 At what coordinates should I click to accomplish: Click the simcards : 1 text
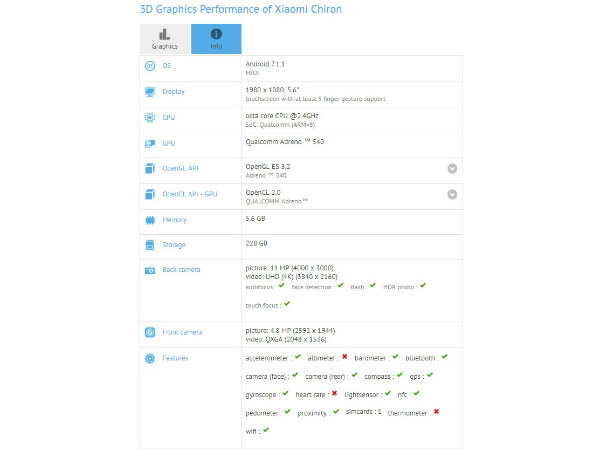(x=363, y=412)
